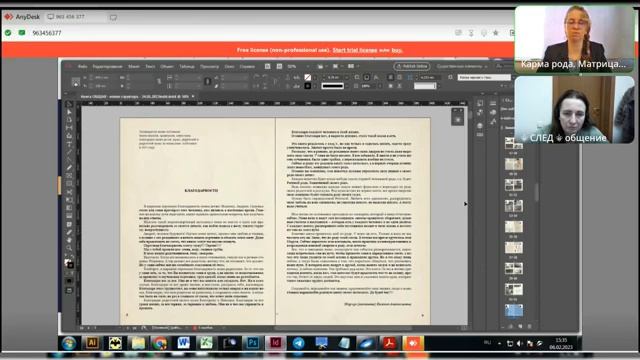Open the Текст menu
Viewport: 640px width, 360px height.
pos(150,67)
